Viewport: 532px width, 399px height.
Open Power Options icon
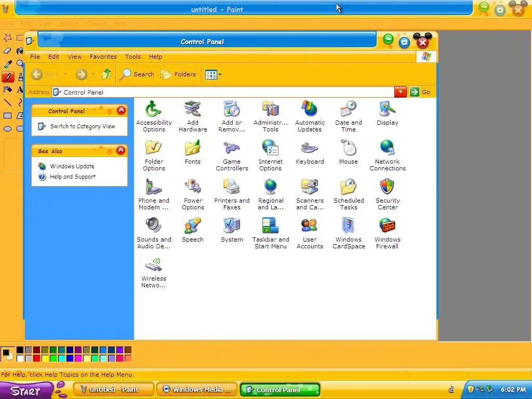193,194
